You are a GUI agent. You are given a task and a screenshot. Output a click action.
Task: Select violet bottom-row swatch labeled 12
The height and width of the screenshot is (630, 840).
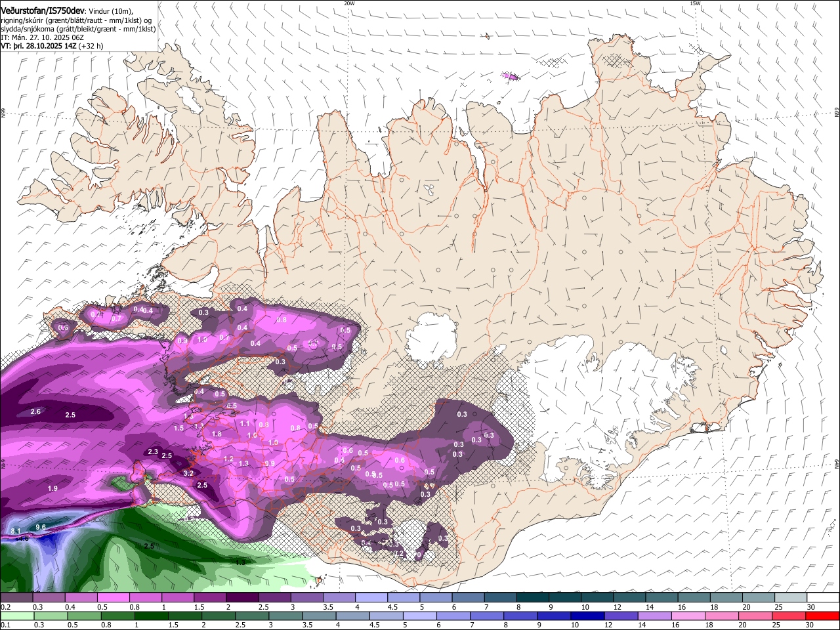pyautogui.click(x=620, y=616)
